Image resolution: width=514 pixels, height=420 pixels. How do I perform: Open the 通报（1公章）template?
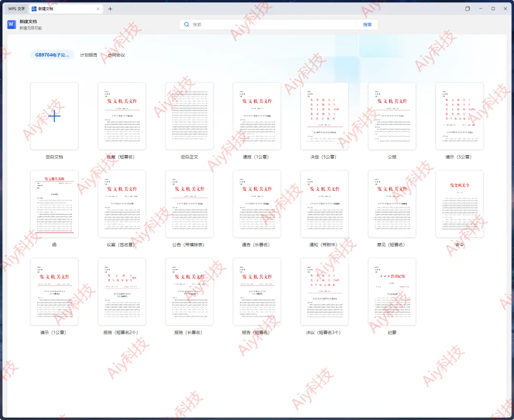point(257,116)
